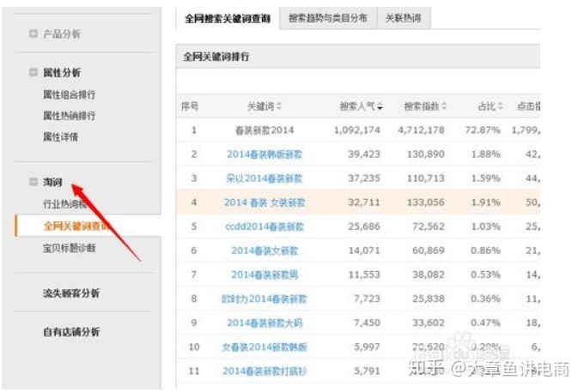
Task: Select row 4 keyword 2014 春装 女装新款
Action: (x=265, y=202)
